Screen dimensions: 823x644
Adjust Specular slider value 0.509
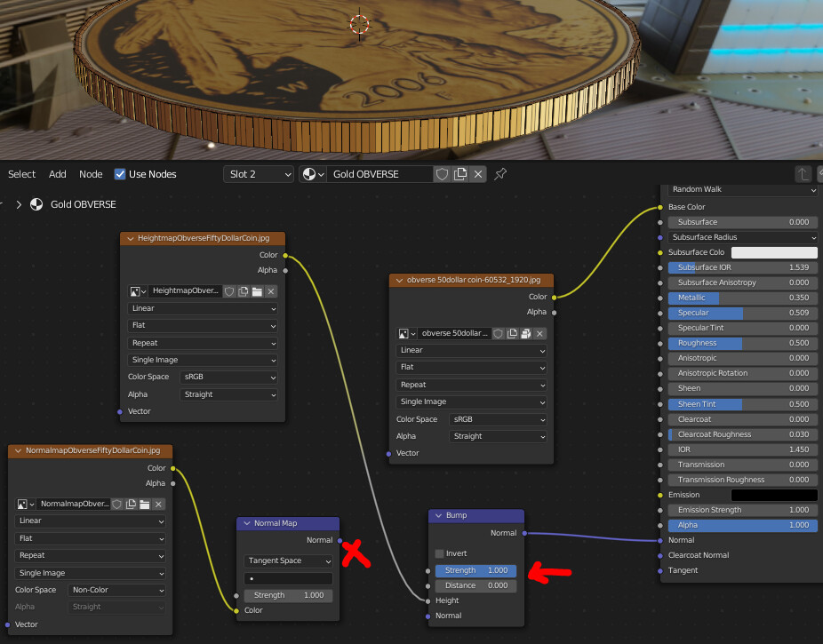[x=743, y=313]
